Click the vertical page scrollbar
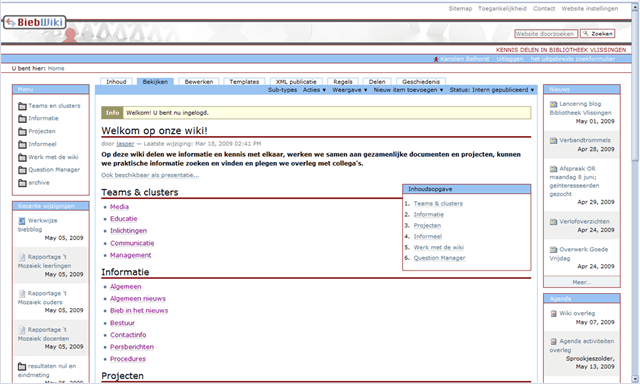 [x=635, y=192]
